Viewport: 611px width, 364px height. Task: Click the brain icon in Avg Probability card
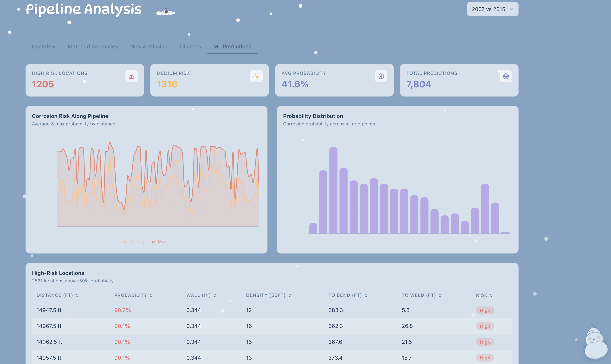[x=381, y=76]
